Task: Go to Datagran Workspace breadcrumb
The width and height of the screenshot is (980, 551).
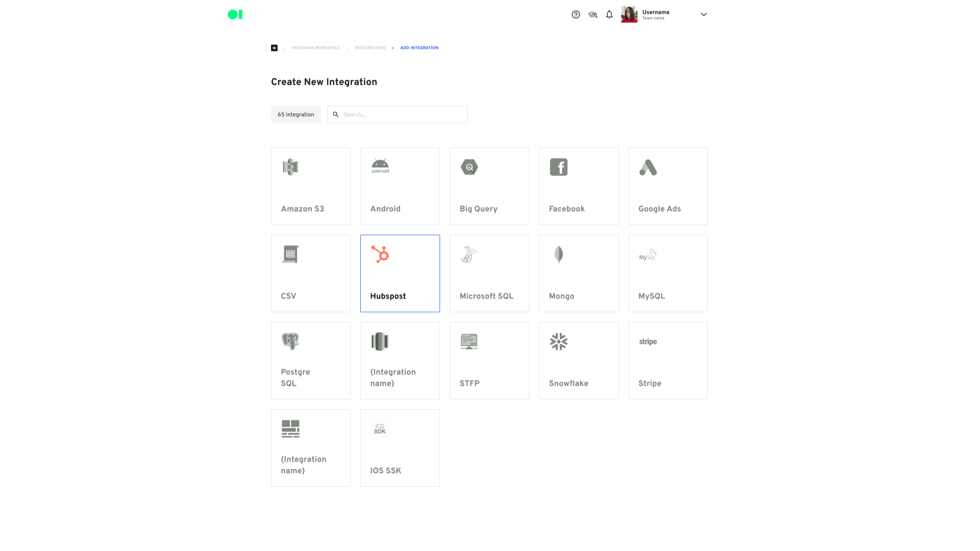Action: 316,48
